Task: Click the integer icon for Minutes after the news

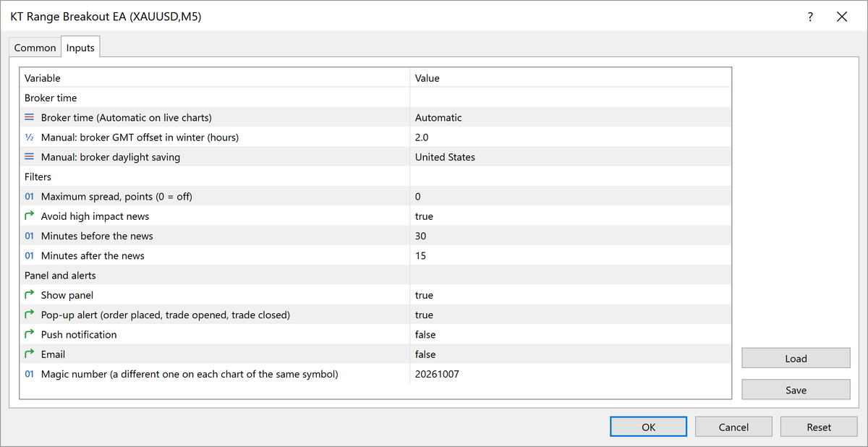Action: [30, 255]
